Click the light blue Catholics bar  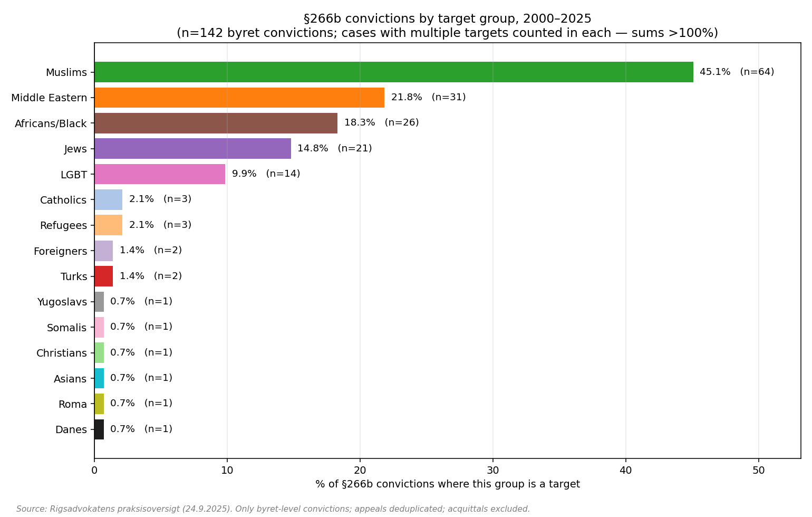pyautogui.click(x=109, y=199)
